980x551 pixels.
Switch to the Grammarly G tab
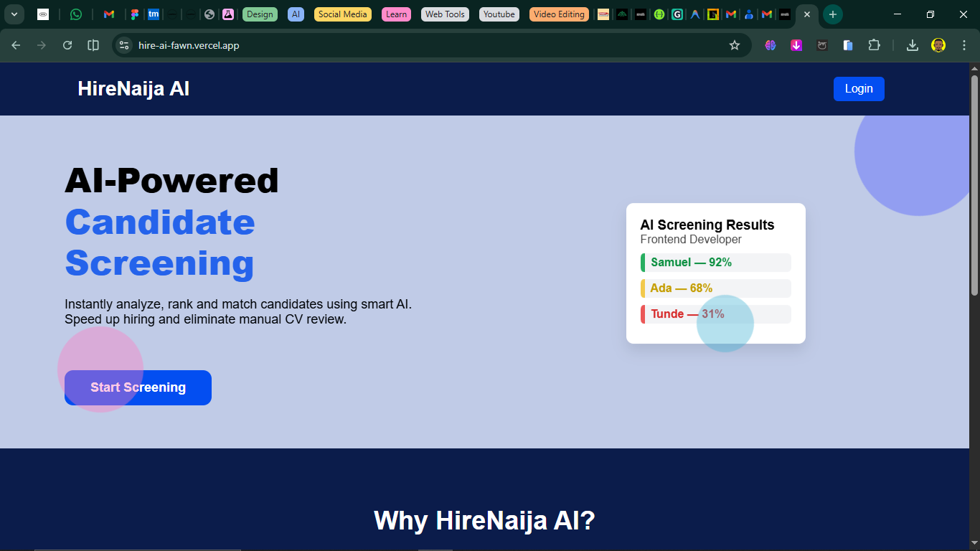[x=677, y=14]
